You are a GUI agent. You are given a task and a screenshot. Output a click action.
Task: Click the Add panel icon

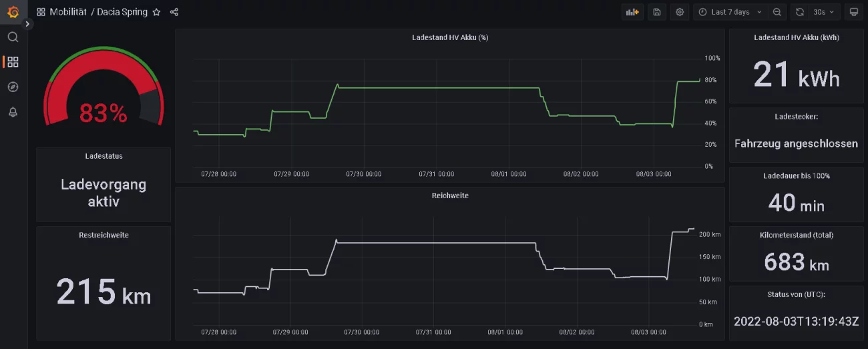[632, 12]
